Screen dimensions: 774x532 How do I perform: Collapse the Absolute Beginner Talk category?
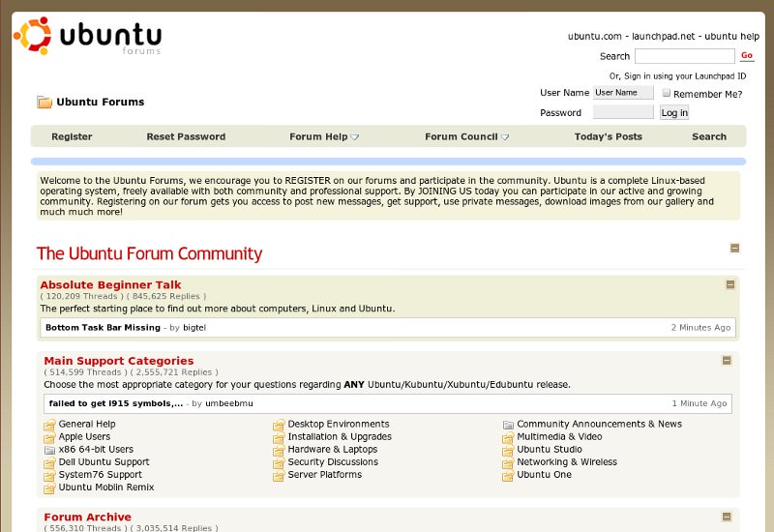[x=730, y=284]
